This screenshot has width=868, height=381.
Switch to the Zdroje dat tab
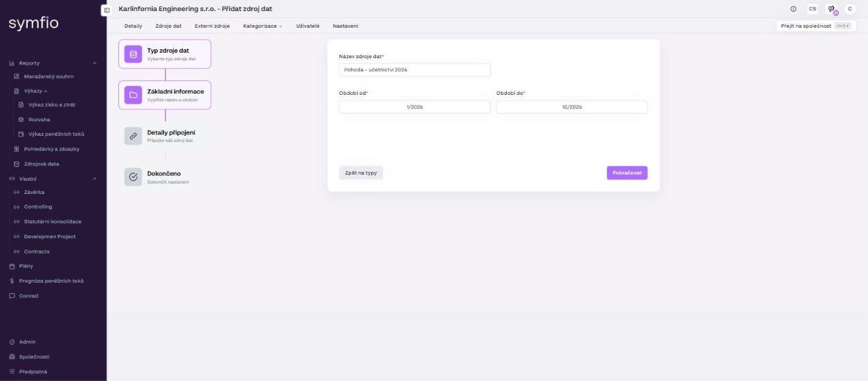[168, 26]
